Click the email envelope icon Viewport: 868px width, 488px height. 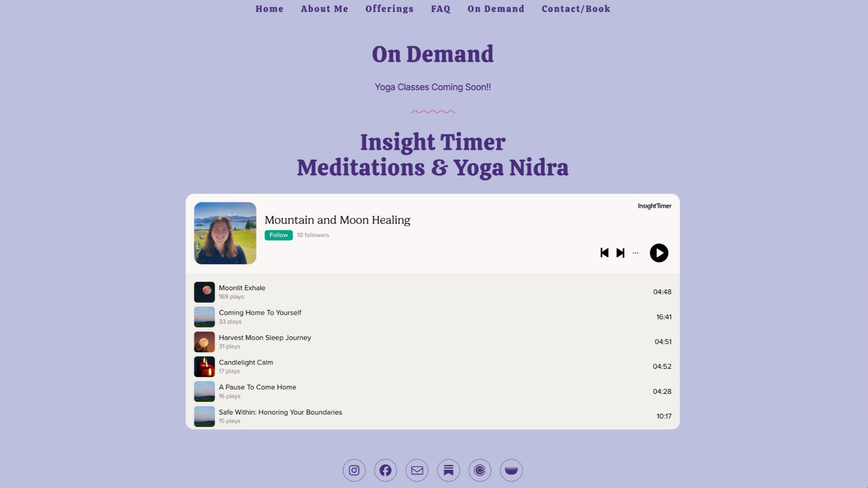[x=417, y=470]
